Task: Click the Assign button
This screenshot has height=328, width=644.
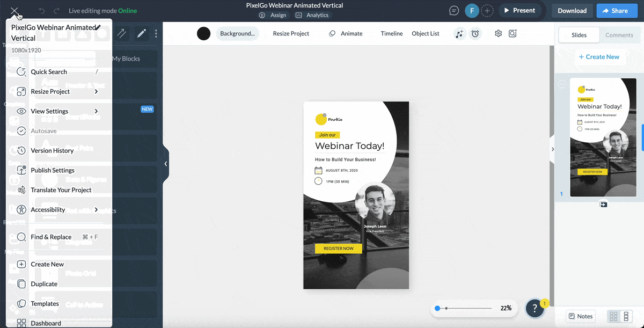Action: (273, 15)
